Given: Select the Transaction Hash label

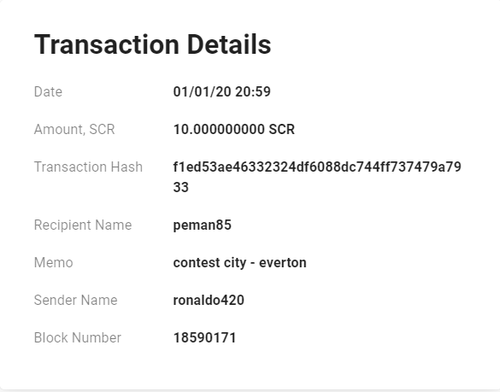Looking at the screenshot, I should 88,167.
